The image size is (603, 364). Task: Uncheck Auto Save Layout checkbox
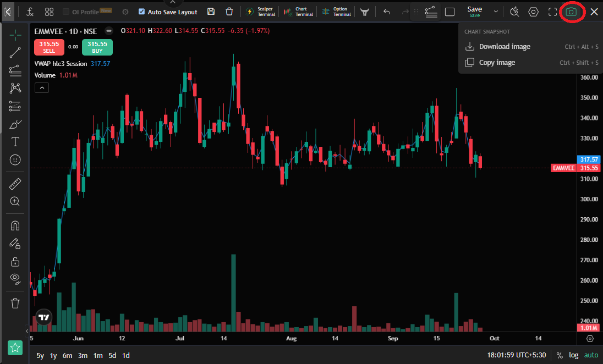[x=141, y=12]
